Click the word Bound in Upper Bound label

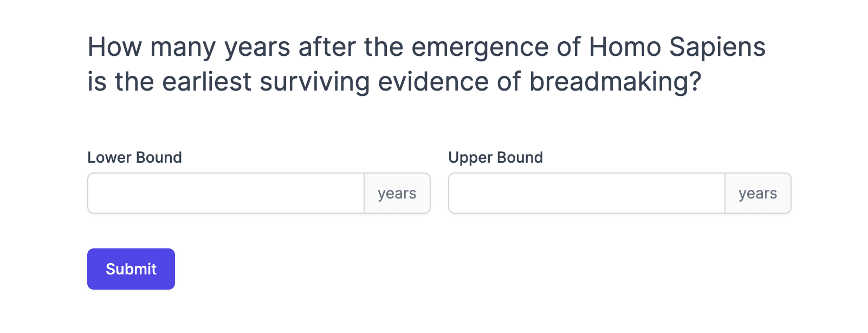[x=520, y=157]
